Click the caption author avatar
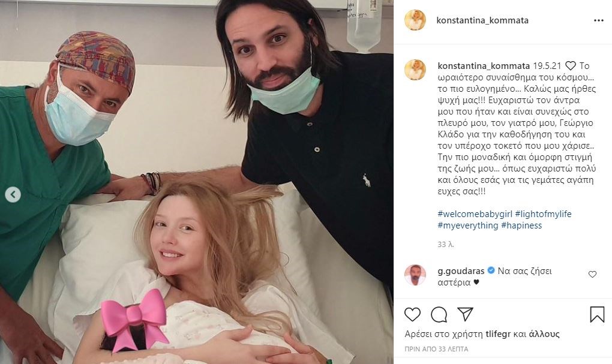The height and width of the screenshot is (364, 612). pos(415,70)
